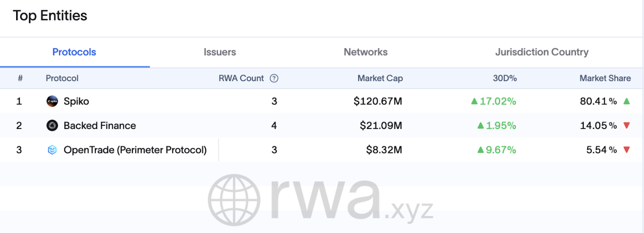This screenshot has height=233, width=644.
Task: Select the Jurisdiction Country tab
Action: (x=542, y=52)
